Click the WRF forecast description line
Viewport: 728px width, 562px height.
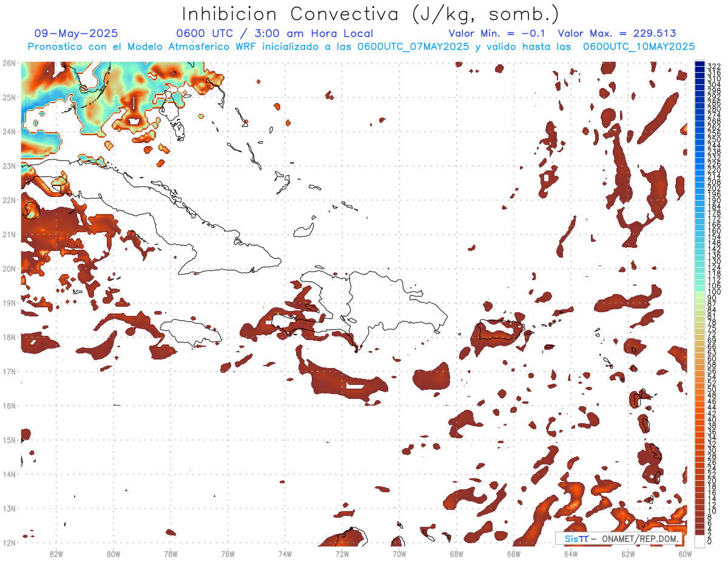tap(361, 47)
